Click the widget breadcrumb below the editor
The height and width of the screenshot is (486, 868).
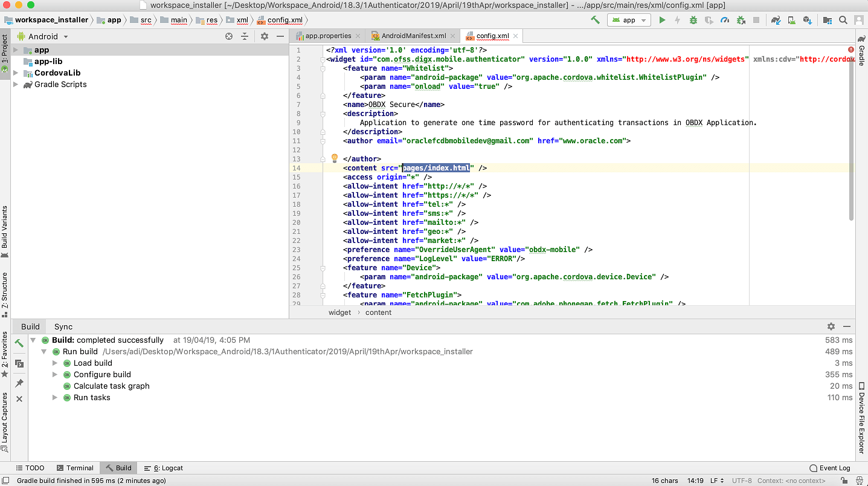coord(339,313)
